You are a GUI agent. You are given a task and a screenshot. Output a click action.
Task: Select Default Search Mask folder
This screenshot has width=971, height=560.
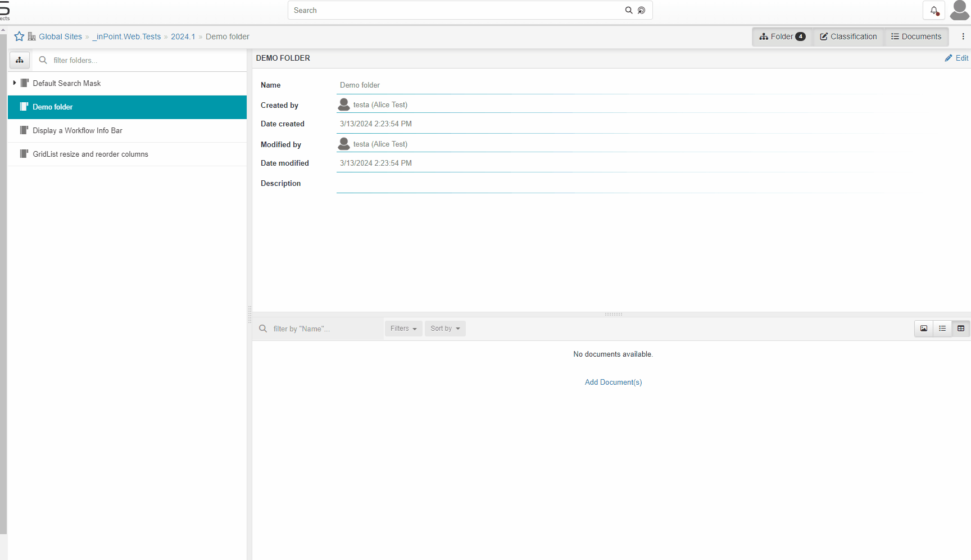[x=127, y=83]
